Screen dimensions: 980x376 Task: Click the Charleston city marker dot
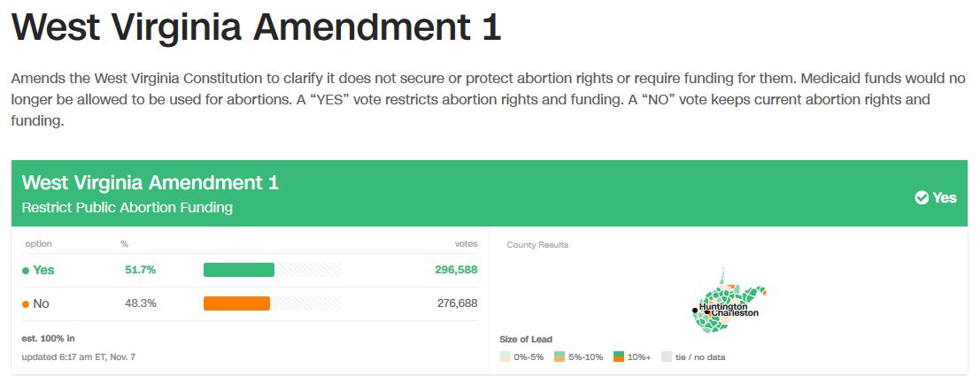pyautogui.click(x=707, y=313)
